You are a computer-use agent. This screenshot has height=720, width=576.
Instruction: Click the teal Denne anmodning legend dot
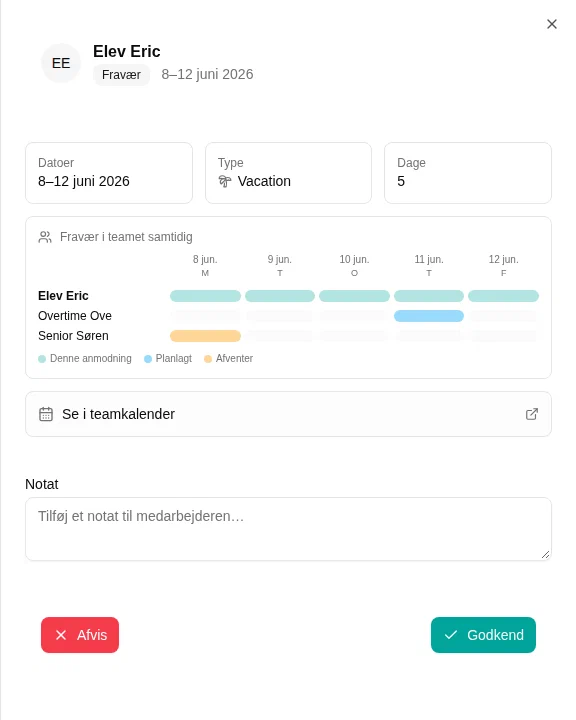(42, 359)
